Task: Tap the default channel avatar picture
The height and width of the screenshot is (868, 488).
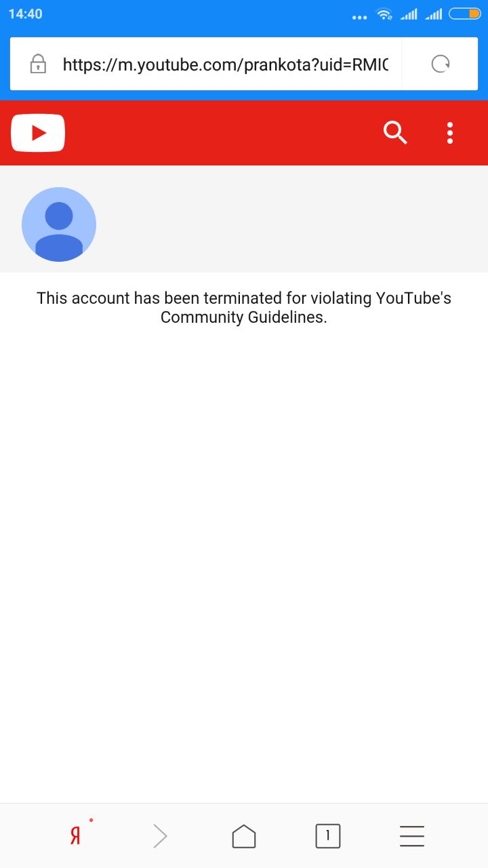Action: click(x=59, y=224)
